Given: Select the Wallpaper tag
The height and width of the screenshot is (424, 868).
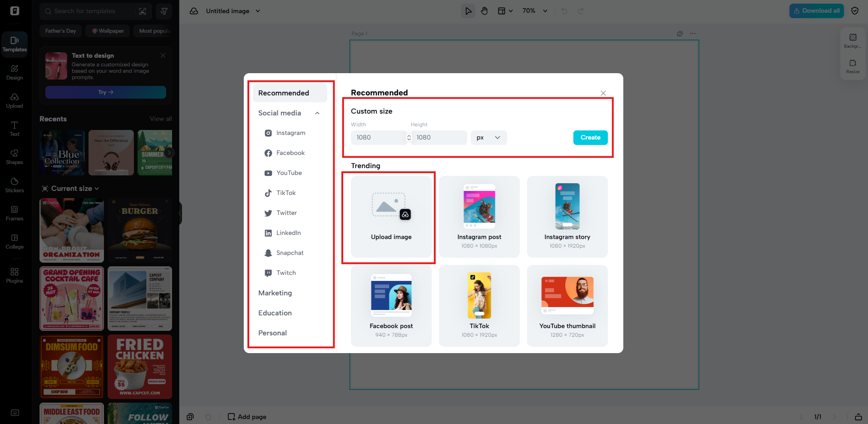Looking at the screenshot, I should pyautogui.click(x=108, y=31).
